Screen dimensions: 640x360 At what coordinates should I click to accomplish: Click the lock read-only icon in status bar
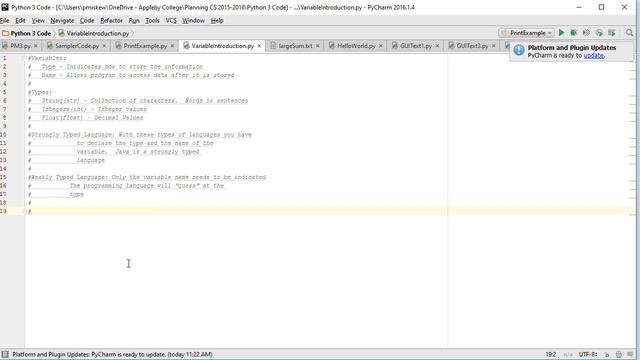click(x=607, y=354)
